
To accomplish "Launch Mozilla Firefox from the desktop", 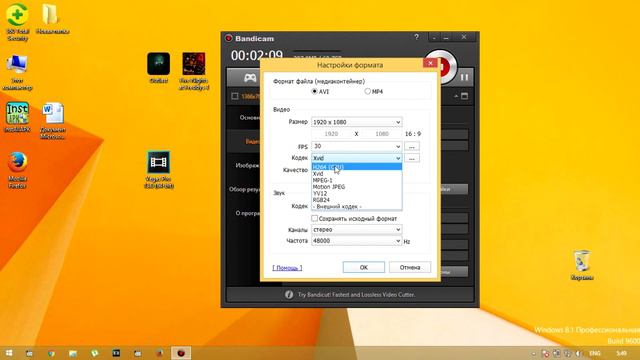I will click(x=17, y=170).
